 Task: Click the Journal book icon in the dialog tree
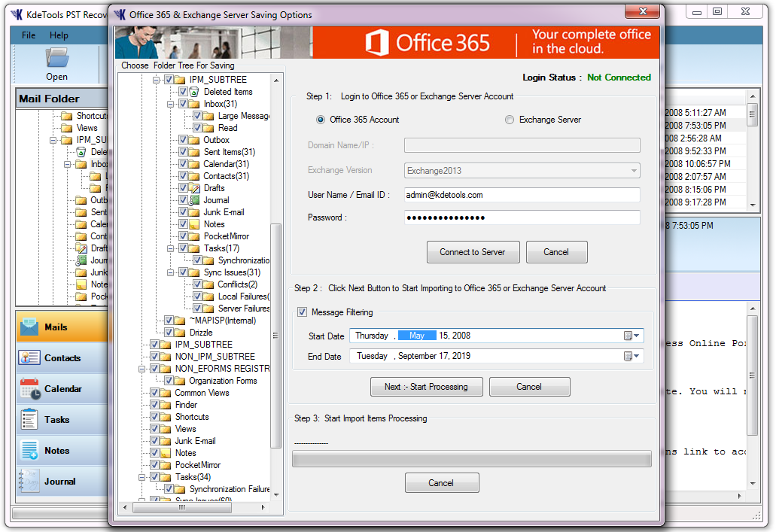coord(194,200)
